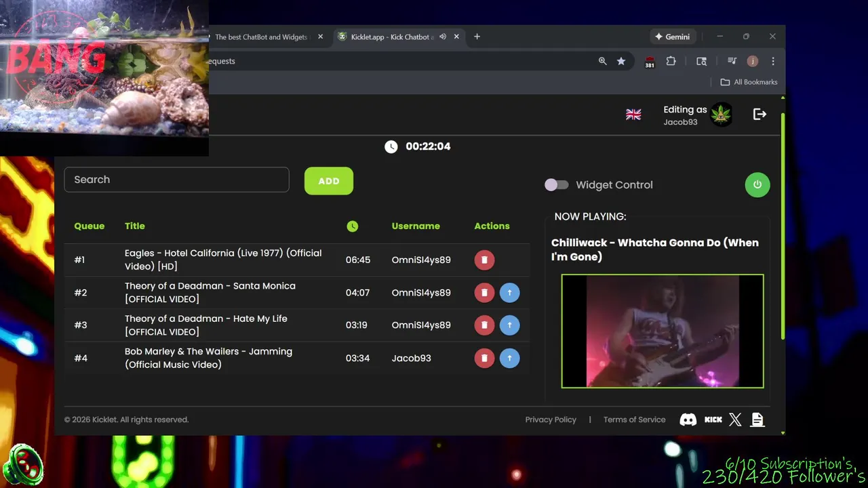Open the UK flag language selector
The width and height of the screenshot is (868, 488).
coord(633,115)
